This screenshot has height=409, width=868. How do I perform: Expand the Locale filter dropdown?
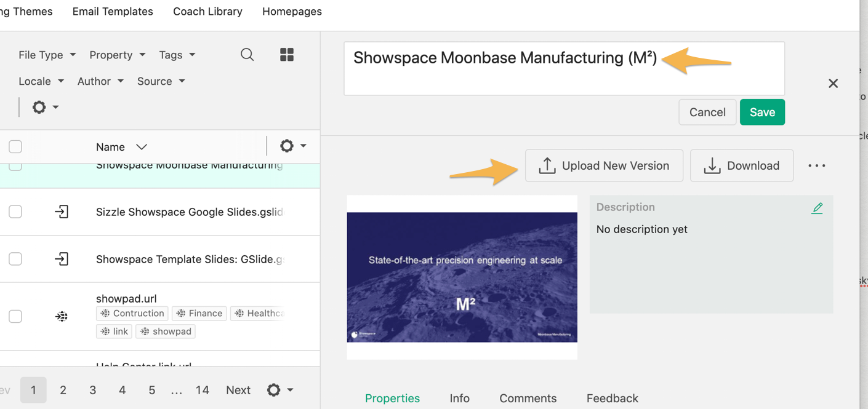[41, 81]
